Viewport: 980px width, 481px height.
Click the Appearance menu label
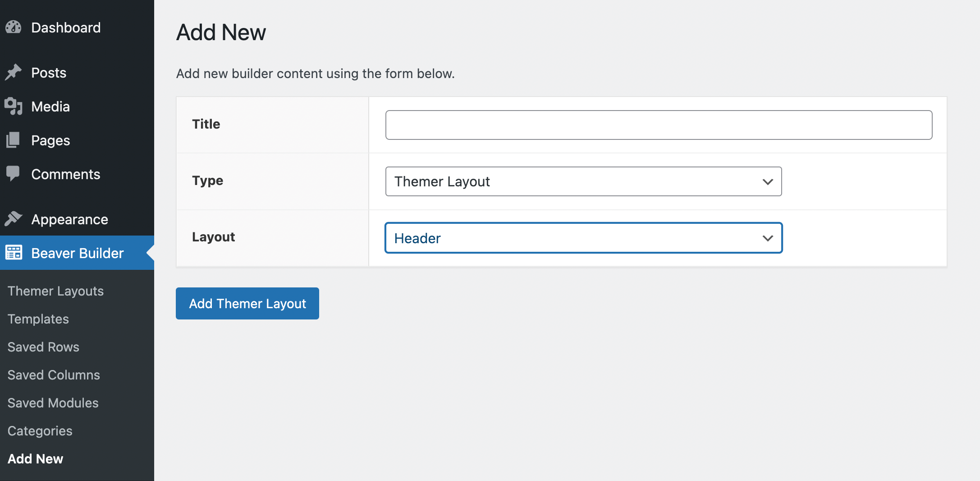[x=69, y=219]
